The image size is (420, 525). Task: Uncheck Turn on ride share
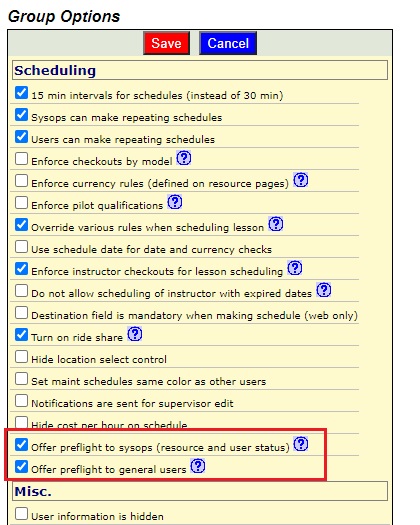click(x=21, y=334)
